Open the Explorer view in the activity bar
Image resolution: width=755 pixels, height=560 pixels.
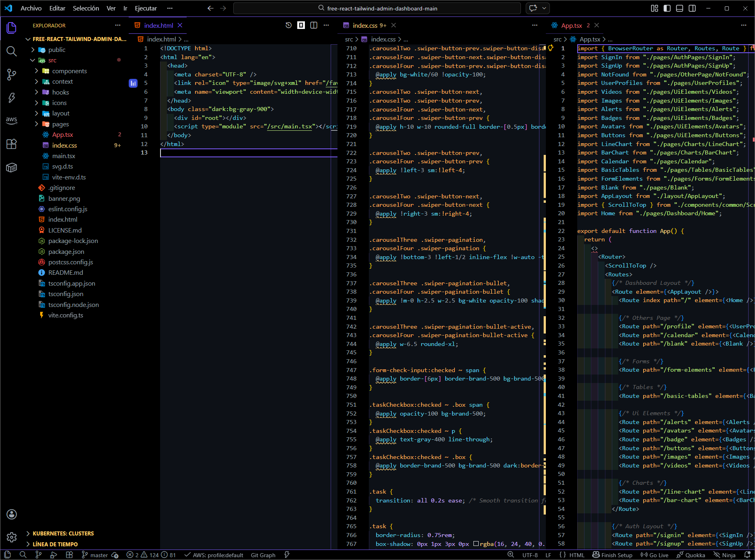coord(12,28)
